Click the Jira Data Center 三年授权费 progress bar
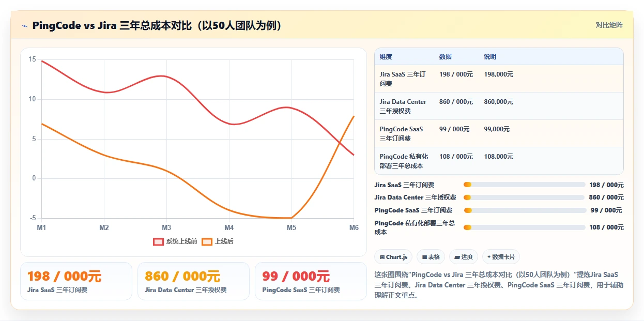Screen dimensions: 644x321 pos(524,197)
